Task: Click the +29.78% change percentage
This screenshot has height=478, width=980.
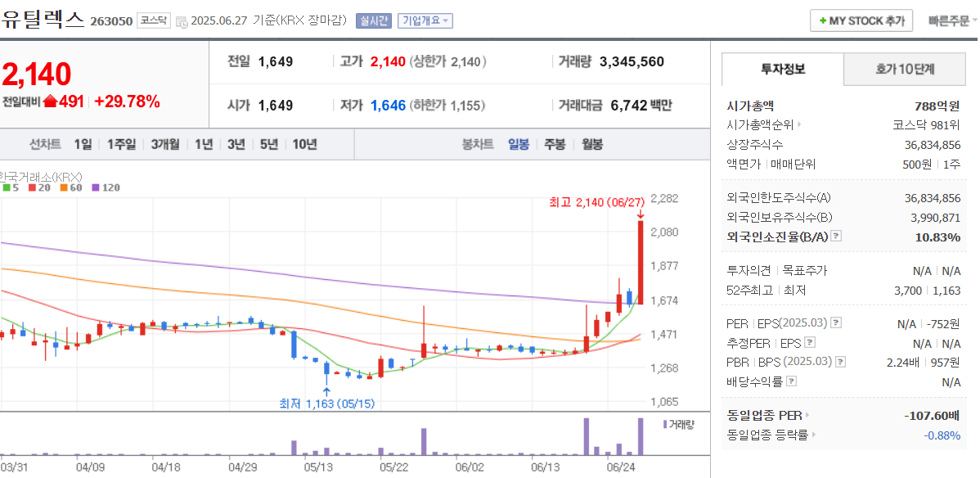Action: pyautogui.click(x=128, y=101)
